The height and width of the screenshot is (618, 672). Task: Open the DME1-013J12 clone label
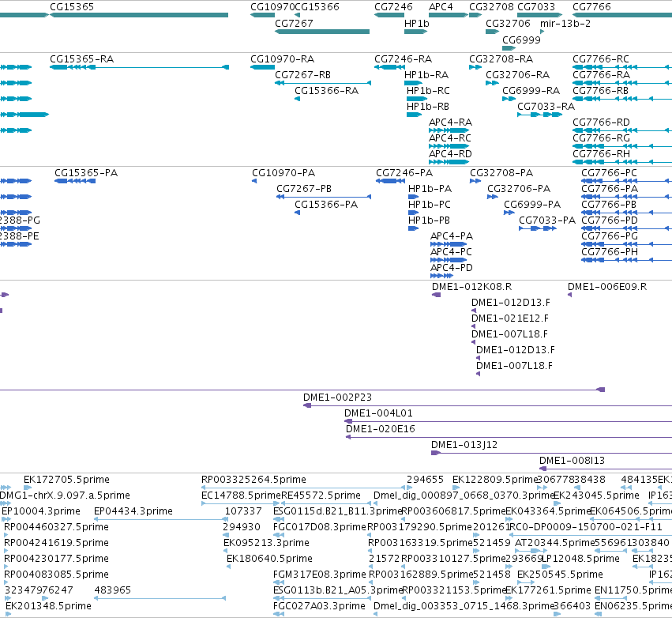tap(464, 445)
